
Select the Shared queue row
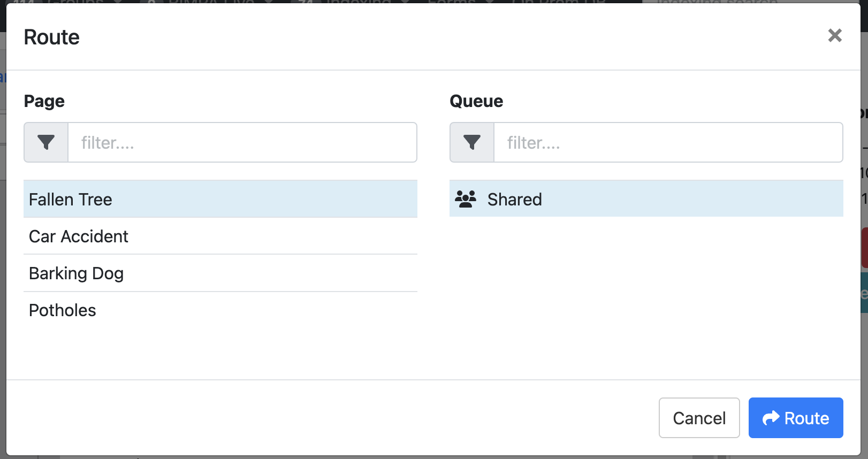(x=646, y=199)
